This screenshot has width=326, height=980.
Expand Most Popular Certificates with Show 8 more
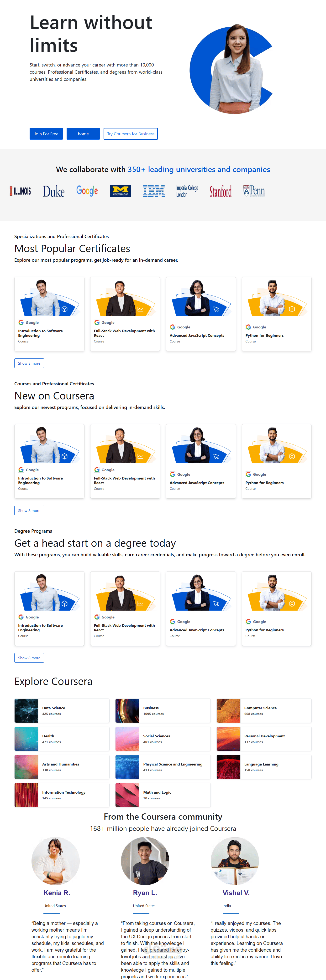tap(29, 363)
